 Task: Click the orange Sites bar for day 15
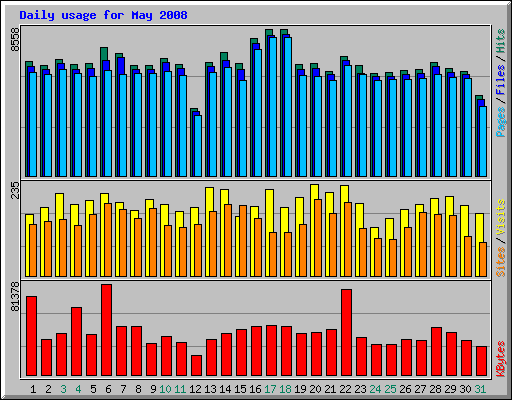click(243, 241)
